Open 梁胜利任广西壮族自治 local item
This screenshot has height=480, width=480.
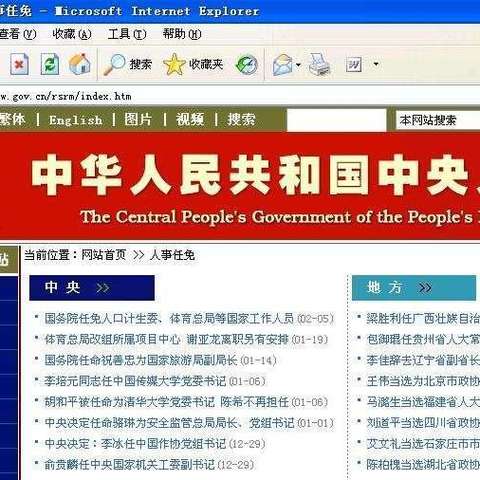tap(423, 319)
